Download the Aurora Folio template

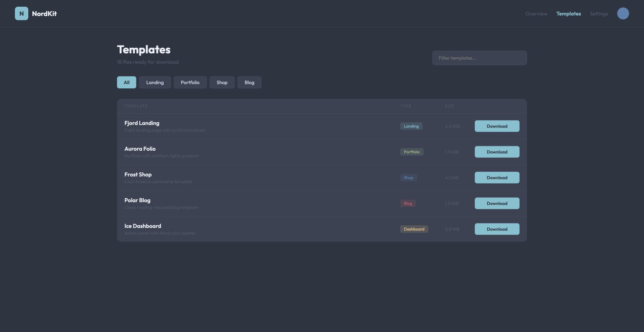[497, 152]
